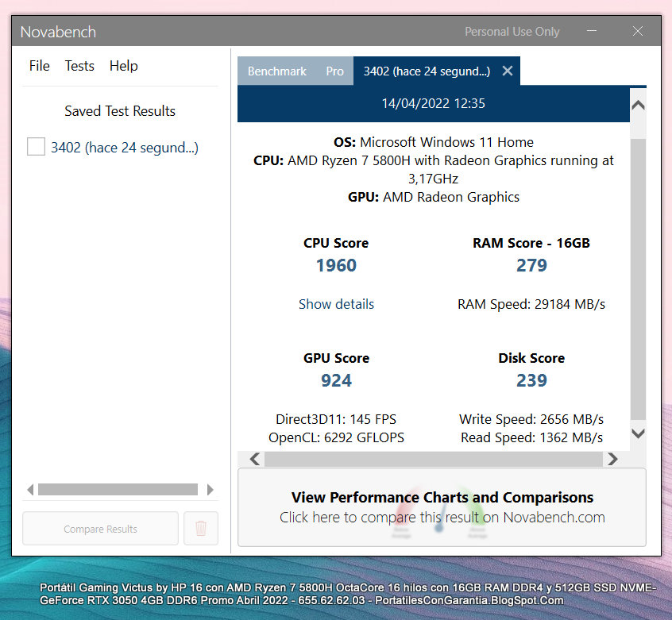The image size is (672, 620).
Task: Click the Personal Use Only label
Action: pos(512,32)
